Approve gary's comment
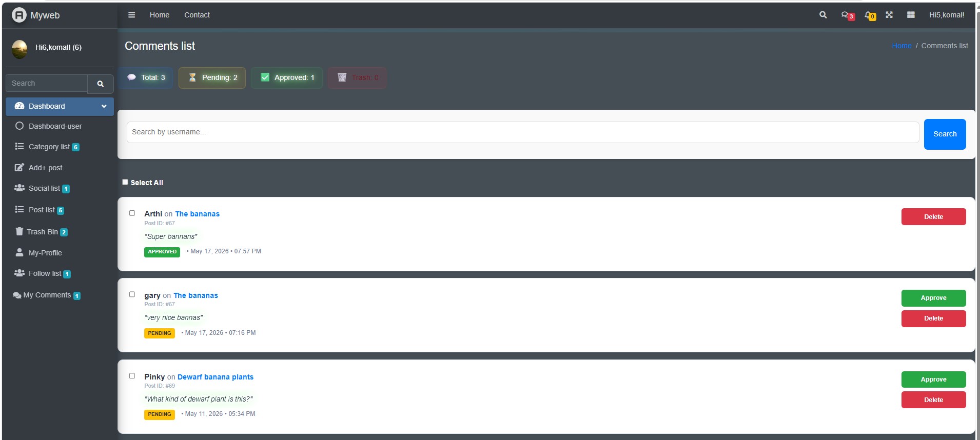 point(933,298)
